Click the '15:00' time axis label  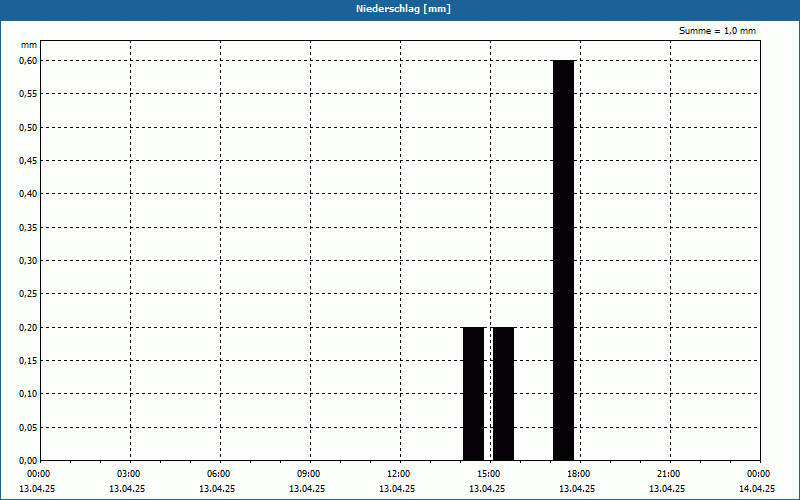[489, 474]
